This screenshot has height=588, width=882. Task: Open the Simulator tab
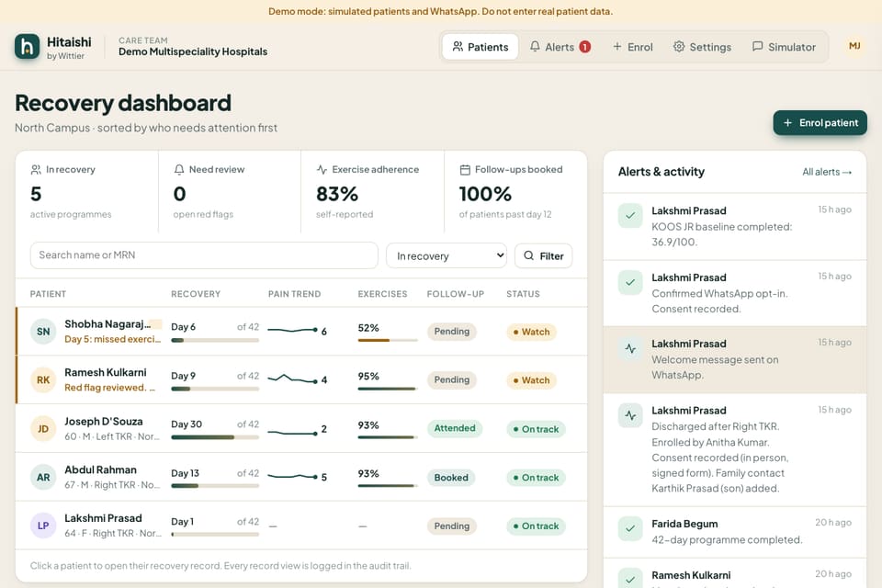click(x=784, y=47)
